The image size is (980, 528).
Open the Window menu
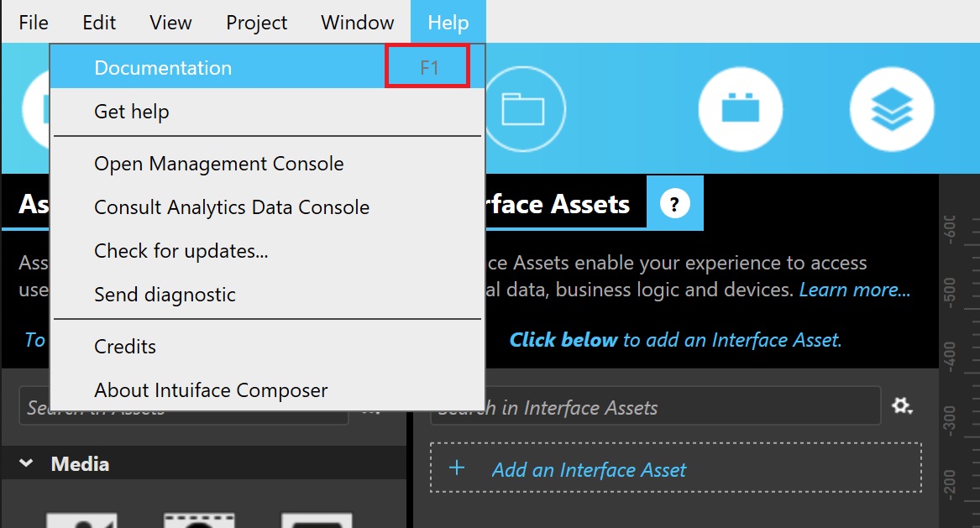(x=358, y=23)
